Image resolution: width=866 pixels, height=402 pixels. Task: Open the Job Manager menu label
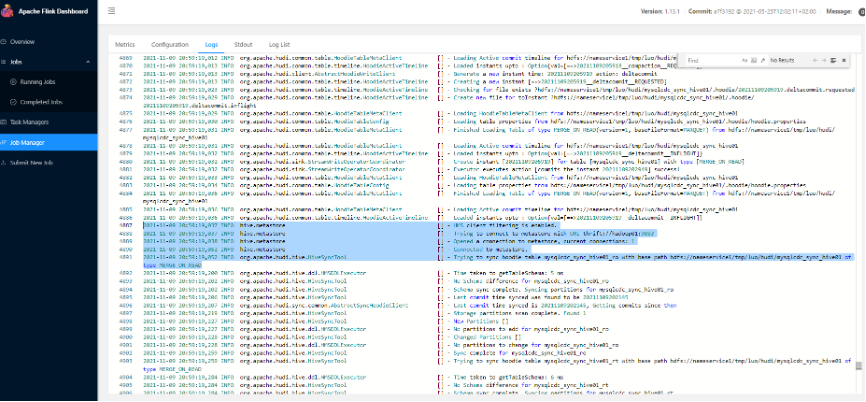(x=28, y=142)
